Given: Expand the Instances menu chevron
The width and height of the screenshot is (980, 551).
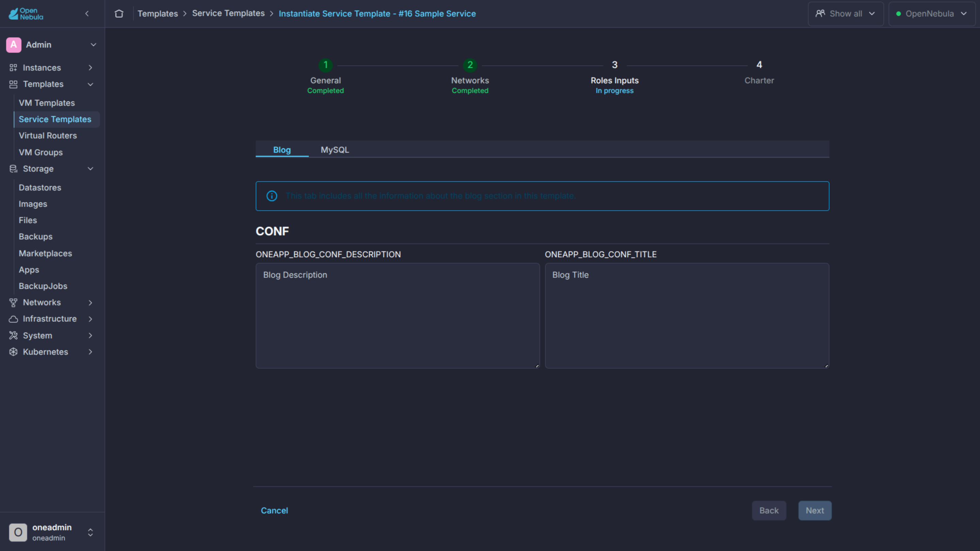Looking at the screenshot, I should click(x=91, y=68).
